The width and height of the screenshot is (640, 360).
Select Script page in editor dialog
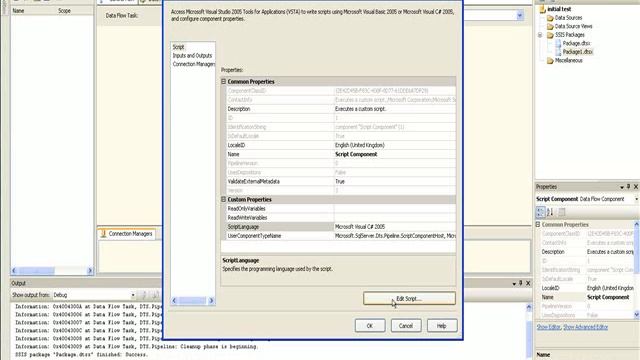tap(178, 47)
